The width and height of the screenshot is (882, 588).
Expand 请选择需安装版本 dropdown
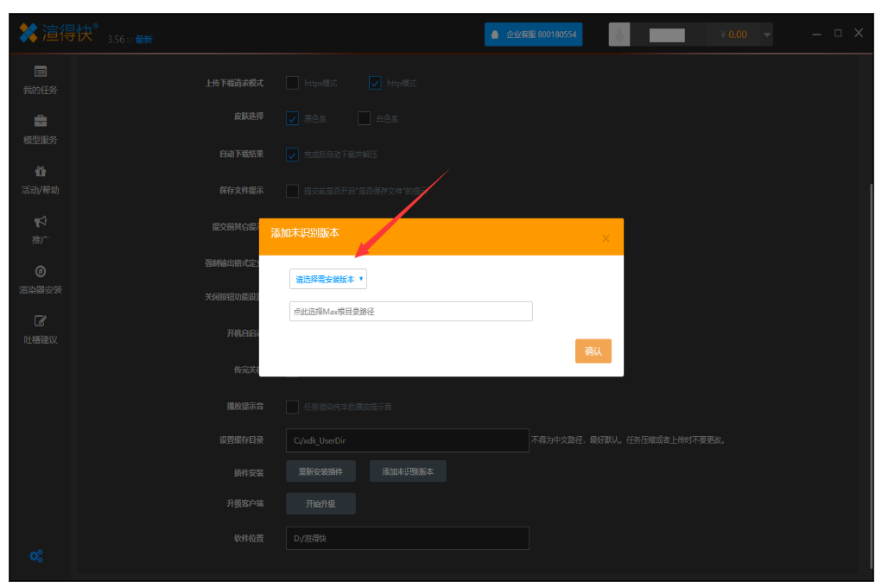pyautogui.click(x=328, y=279)
